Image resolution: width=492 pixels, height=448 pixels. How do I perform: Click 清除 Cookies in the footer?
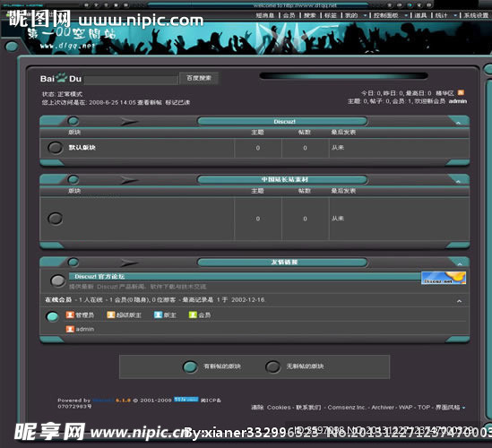pyautogui.click(x=271, y=407)
